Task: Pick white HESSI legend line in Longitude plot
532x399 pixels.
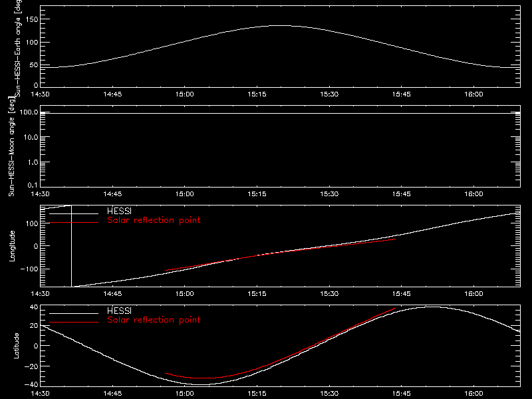Action: click(74, 213)
